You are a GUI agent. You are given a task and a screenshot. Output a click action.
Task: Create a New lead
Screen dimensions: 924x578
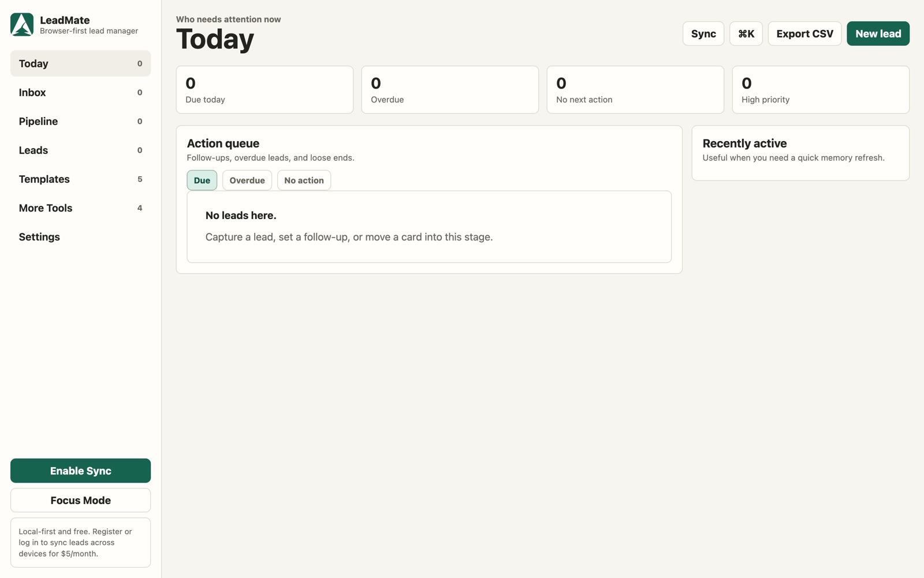[x=878, y=34]
